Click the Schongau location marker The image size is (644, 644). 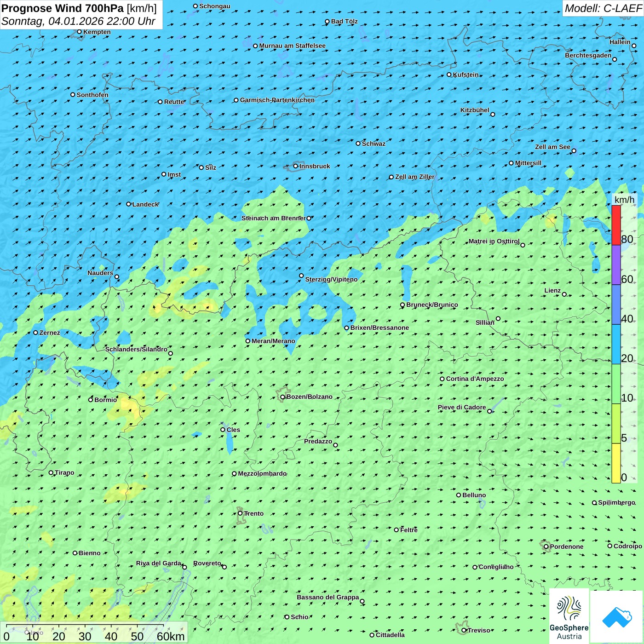(x=195, y=6)
